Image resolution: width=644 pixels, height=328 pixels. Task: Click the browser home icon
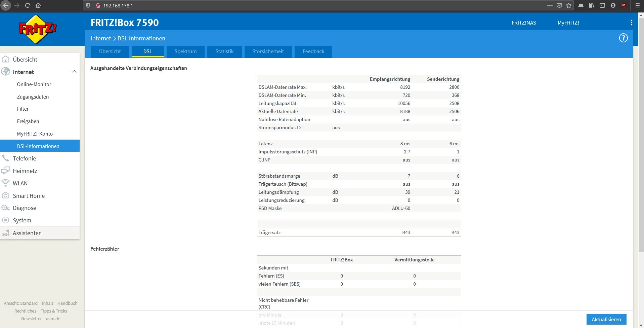pos(38,5)
